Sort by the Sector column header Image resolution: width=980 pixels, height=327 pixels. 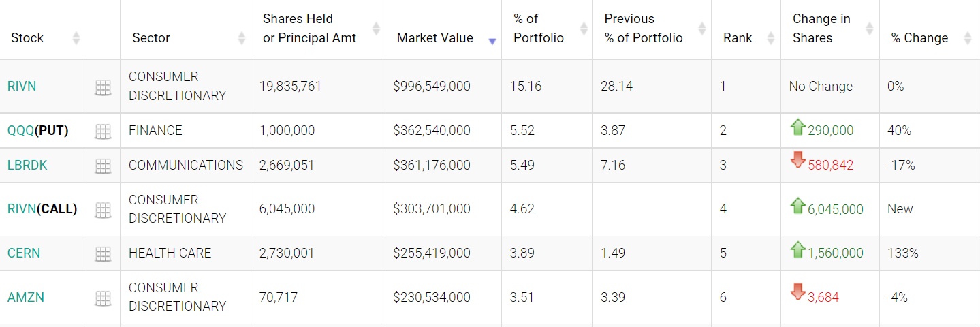(x=151, y=38)
